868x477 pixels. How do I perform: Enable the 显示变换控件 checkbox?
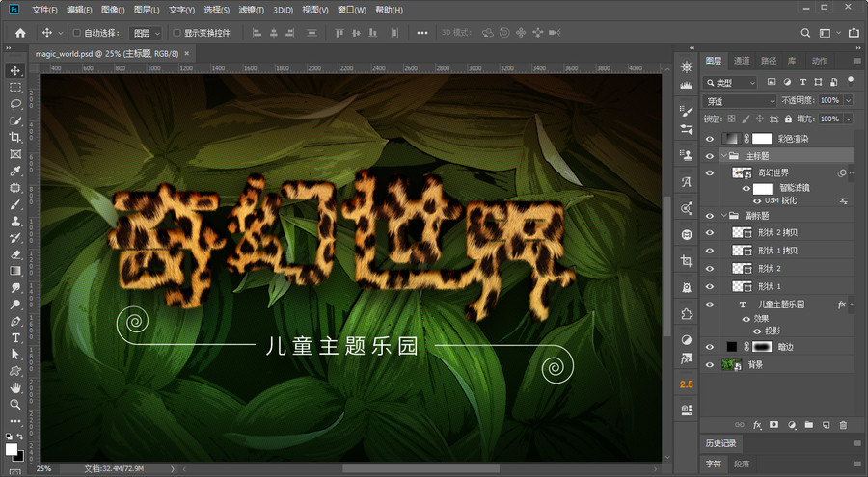[x=177, y=33]
